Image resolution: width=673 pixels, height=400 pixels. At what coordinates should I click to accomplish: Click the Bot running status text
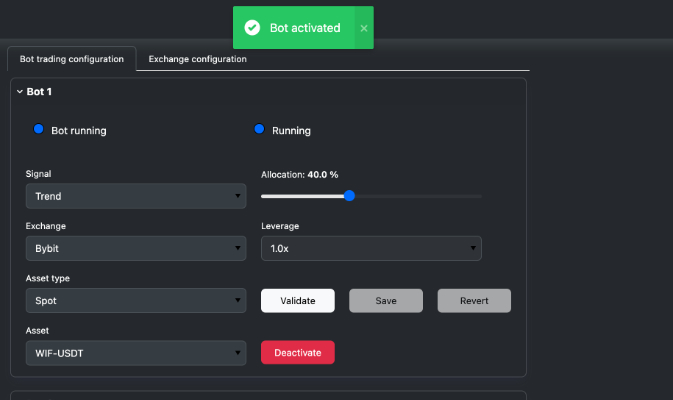pos(79,131)
